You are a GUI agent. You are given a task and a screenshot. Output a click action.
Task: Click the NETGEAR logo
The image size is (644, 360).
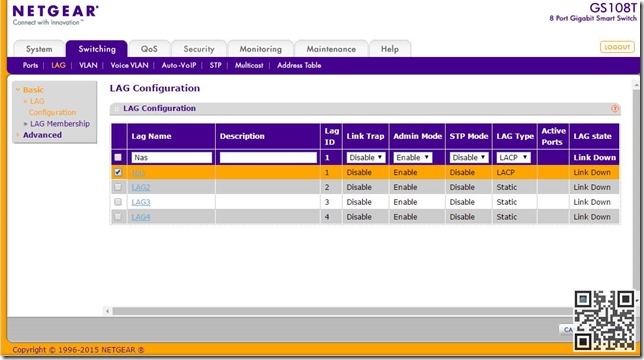tap(55, 15)
